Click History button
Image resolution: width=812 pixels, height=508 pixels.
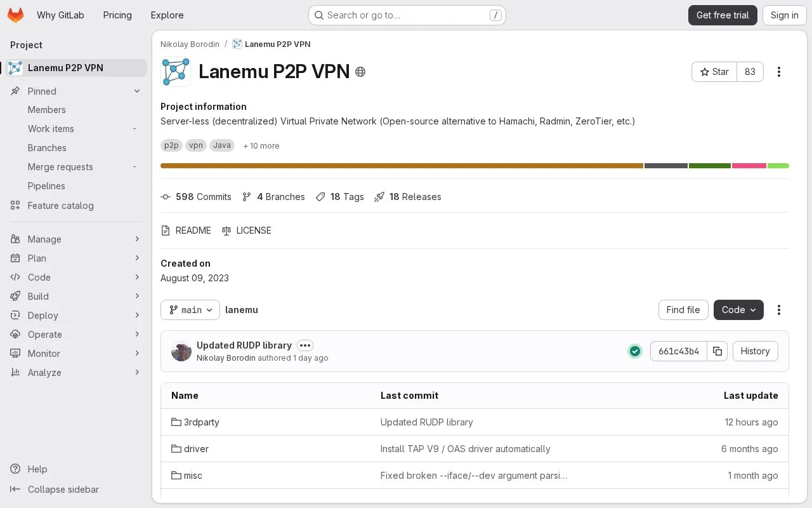tap(755, 351)
